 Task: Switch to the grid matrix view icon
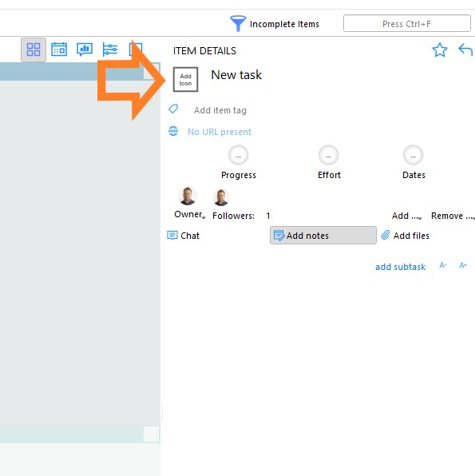pos(34,50)
